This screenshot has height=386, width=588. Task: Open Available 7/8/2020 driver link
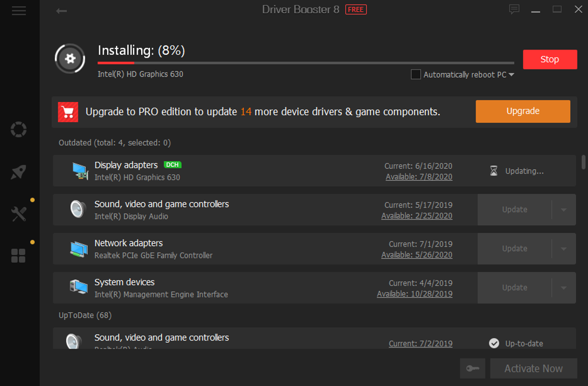pos(419,177)
